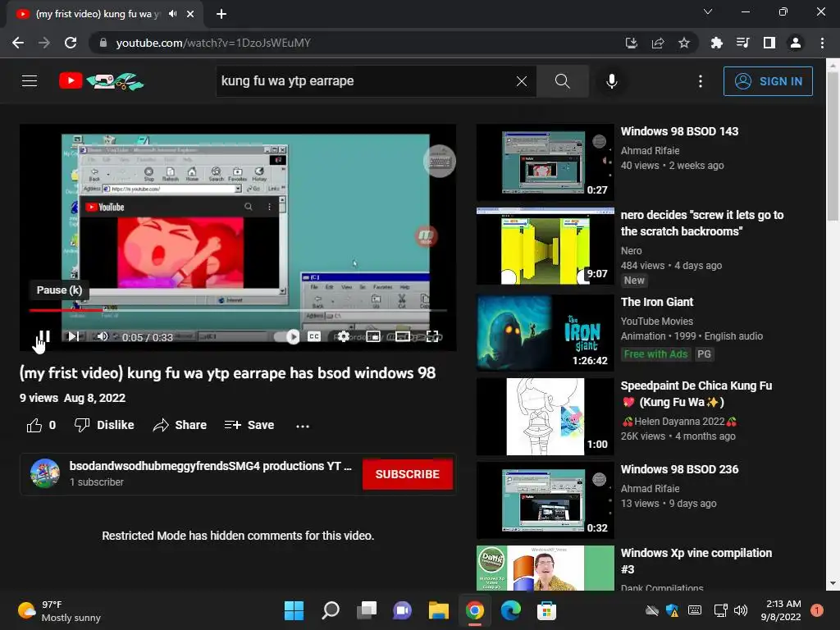Screen dimensions: 840x630
Task: Open File Explorer from taskbar
Action: (x=438, y=610)
